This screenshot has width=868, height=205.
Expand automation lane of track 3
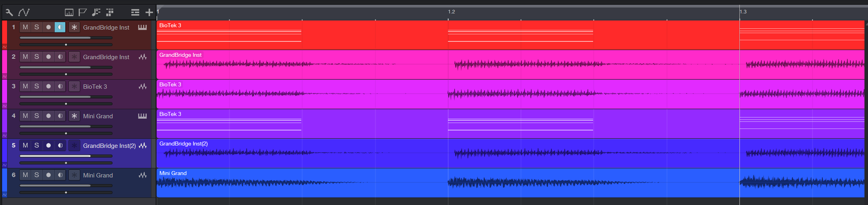pyautogui.click(x=5, y=106)
